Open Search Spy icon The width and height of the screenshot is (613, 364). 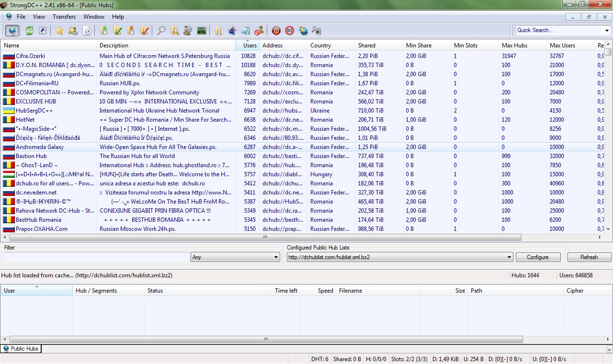(x=188, y=31)
